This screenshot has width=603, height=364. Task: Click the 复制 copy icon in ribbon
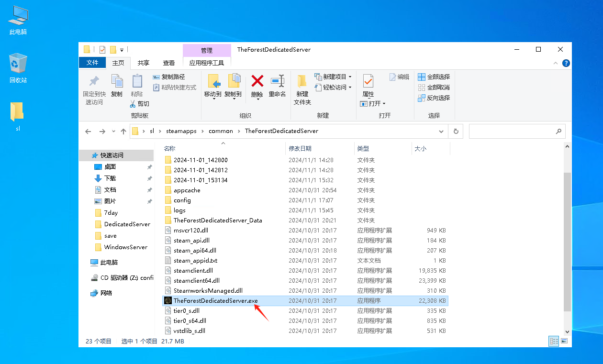pos(117,81)
